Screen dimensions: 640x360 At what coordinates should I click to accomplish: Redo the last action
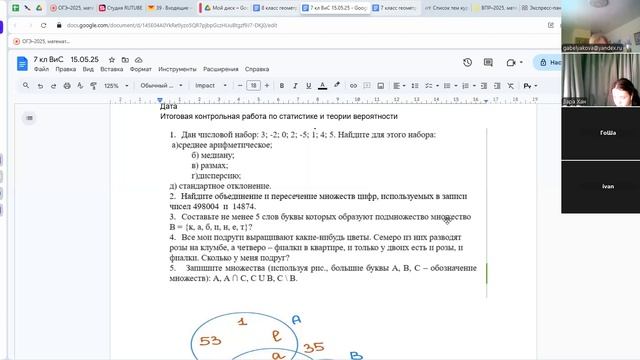coord(53,86)
